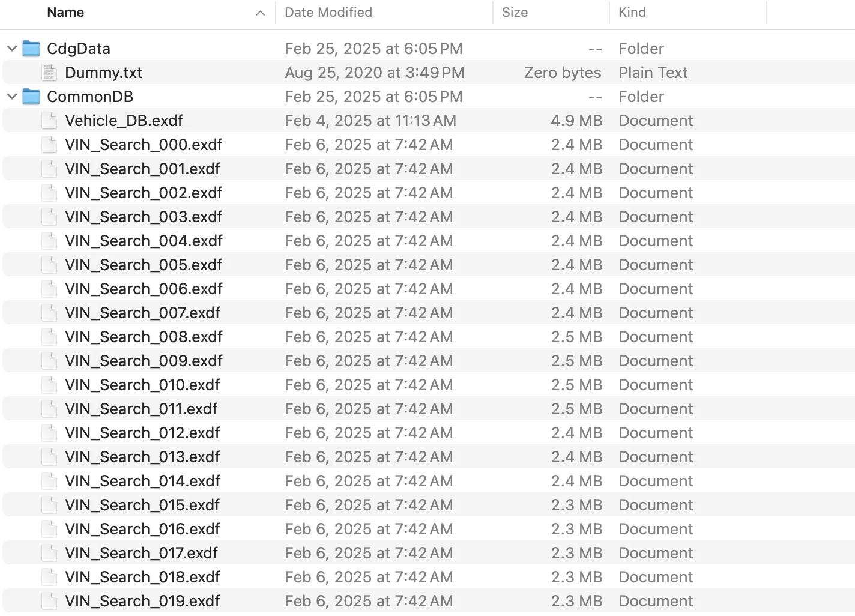Sort files by the Kind column
855x616 pixels.
[x=631, y=12]
